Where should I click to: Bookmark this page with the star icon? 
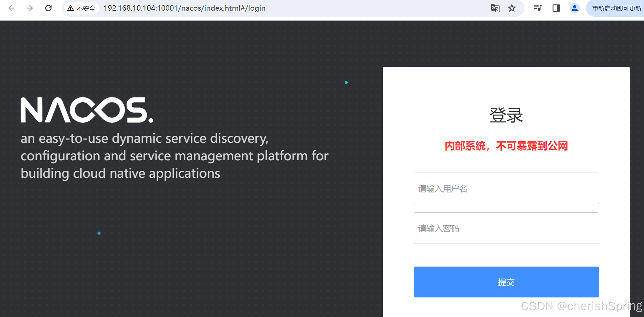point(512,8)
